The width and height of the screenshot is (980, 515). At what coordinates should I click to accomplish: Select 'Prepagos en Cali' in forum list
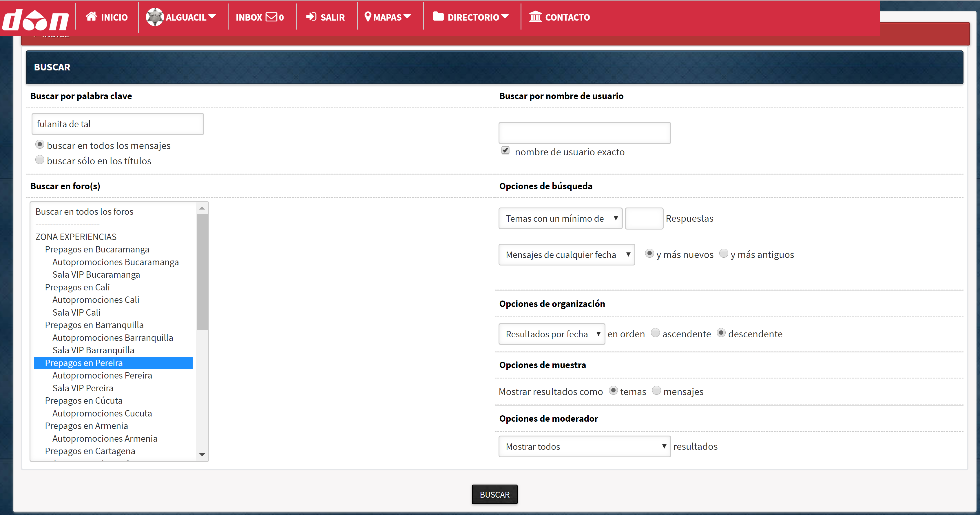tap(77, 287)
